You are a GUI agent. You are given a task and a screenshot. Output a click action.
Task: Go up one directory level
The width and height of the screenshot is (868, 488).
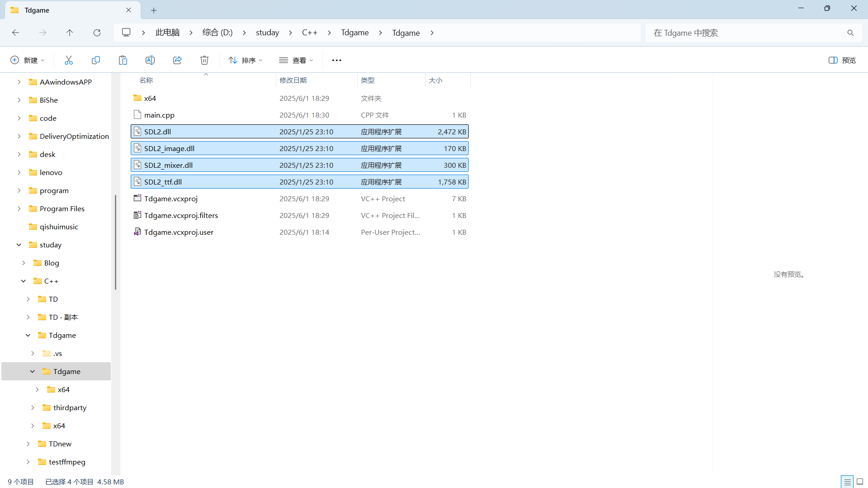70,33
